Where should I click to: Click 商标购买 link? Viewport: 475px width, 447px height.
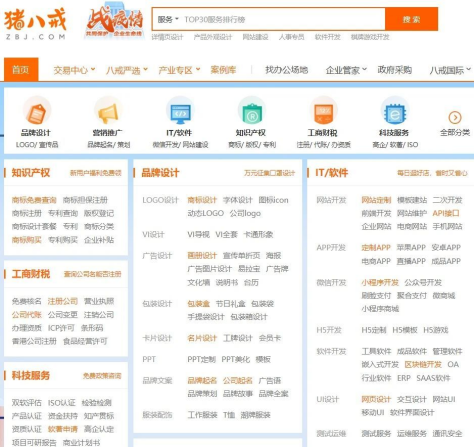pyautogui.click(x=27, y=240)
